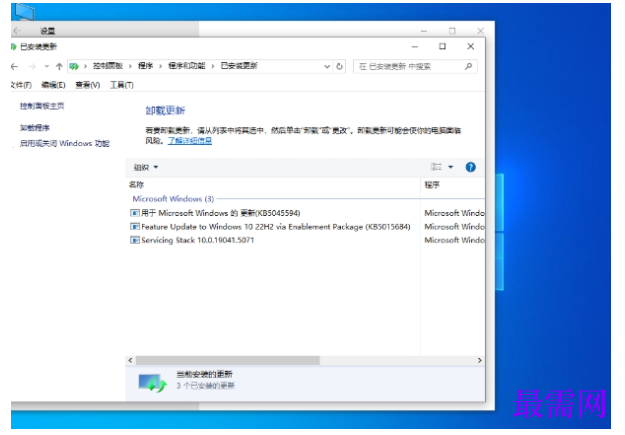This screenshot has width=625, height=435.
Task: Sort by the 名称 column header
Action: pos(136,185)
